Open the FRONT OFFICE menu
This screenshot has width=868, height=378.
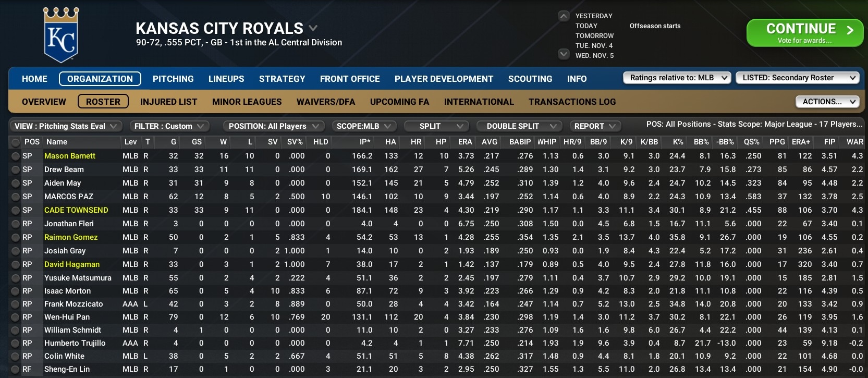point(350,79)
